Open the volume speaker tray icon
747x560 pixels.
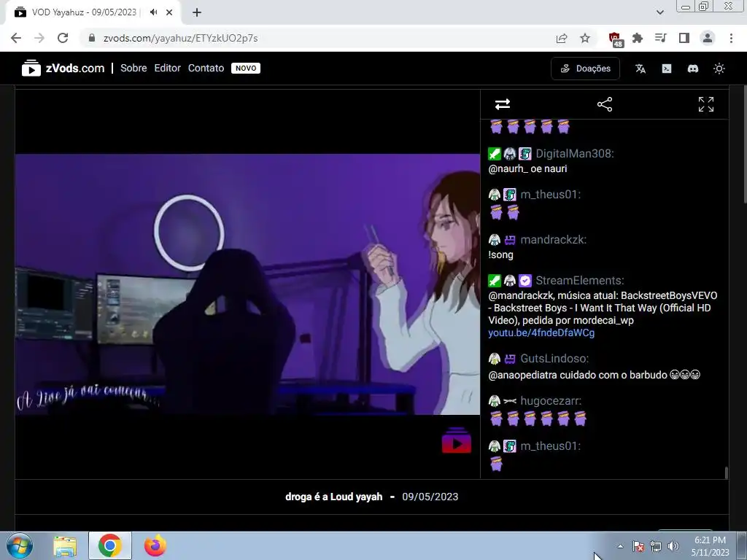pos(673,546)
